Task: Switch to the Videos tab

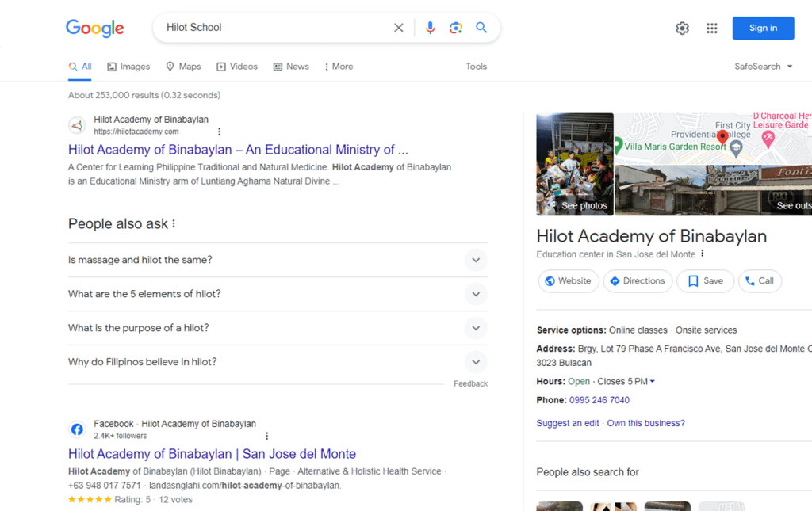Action: (x=237, y=67)
